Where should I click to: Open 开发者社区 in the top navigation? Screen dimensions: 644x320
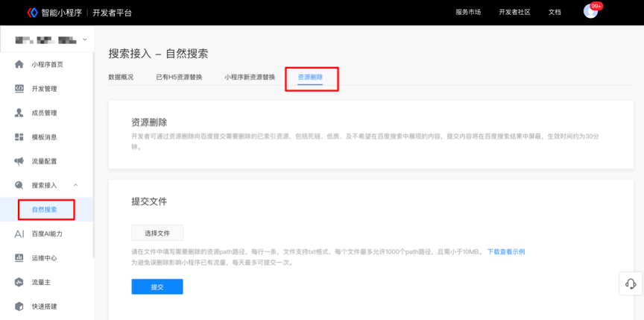tap(514, 13)
